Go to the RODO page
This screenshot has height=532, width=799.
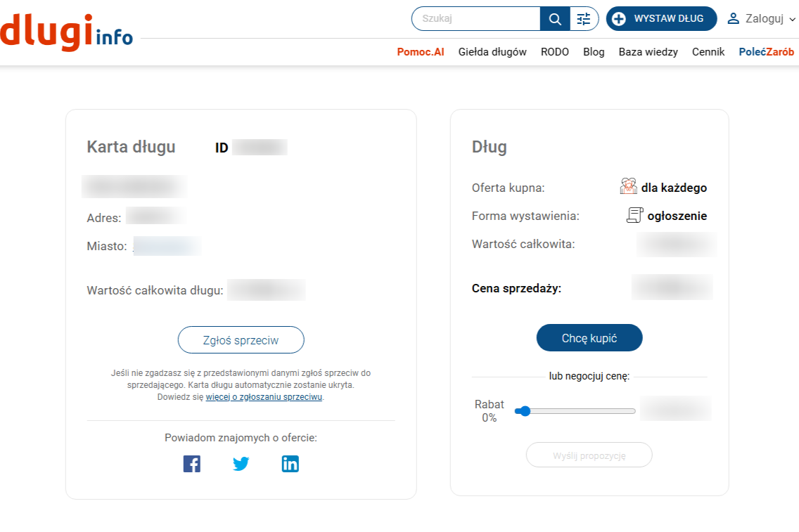(555, 52)
